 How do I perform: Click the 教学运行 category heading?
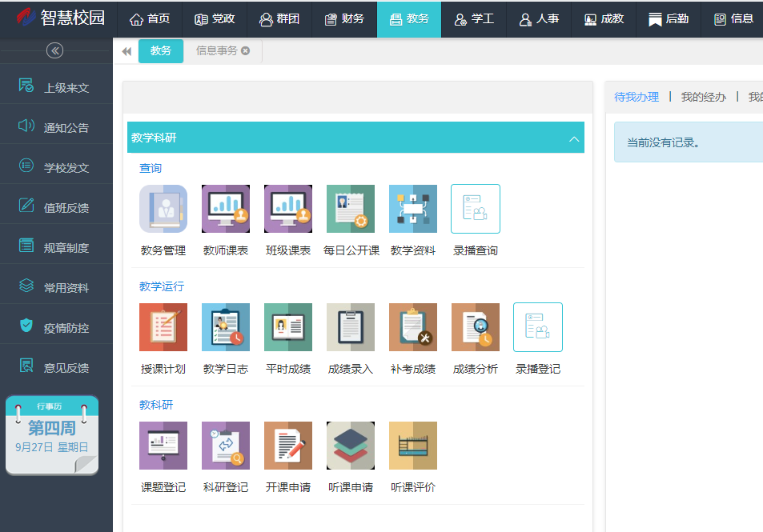point(162,286)
